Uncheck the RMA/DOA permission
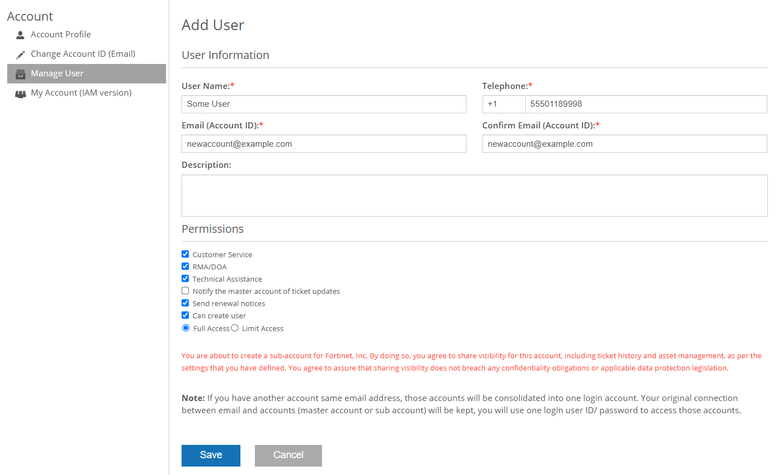 (x=185, y=267)
